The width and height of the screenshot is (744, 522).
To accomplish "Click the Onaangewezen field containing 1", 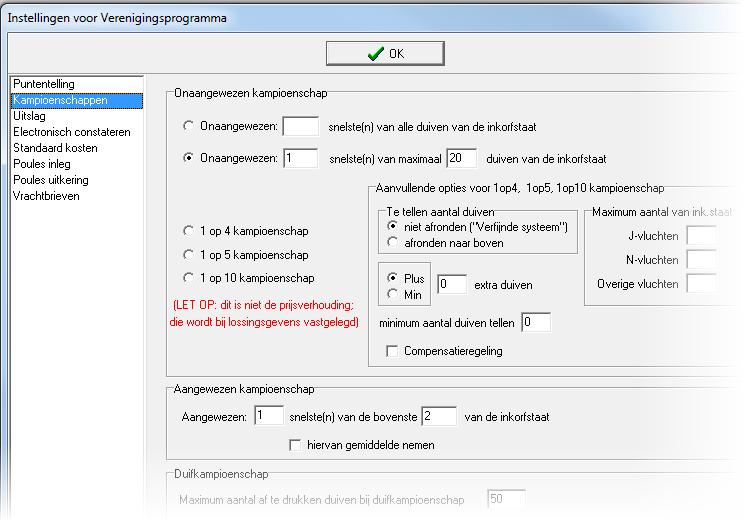I will pos(300,158).
